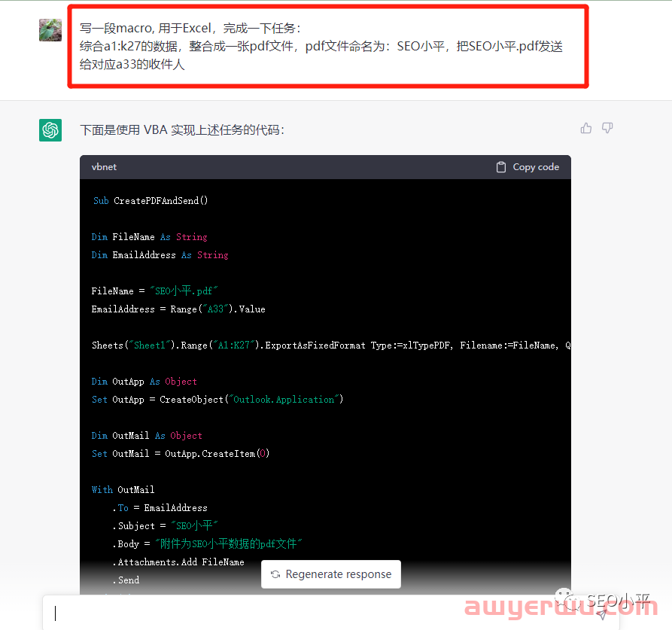Select the vbnet language label on the code block

(x=104, y=166)
